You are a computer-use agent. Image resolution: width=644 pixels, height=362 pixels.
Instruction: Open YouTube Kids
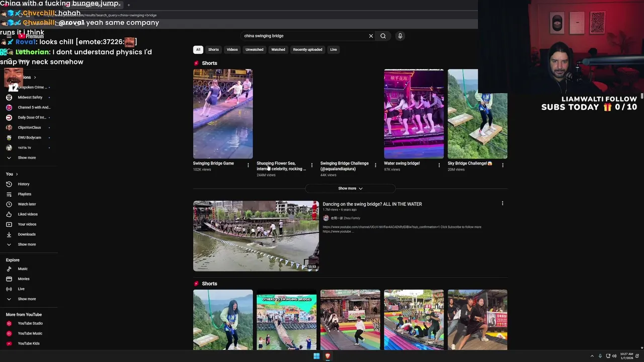29,343
